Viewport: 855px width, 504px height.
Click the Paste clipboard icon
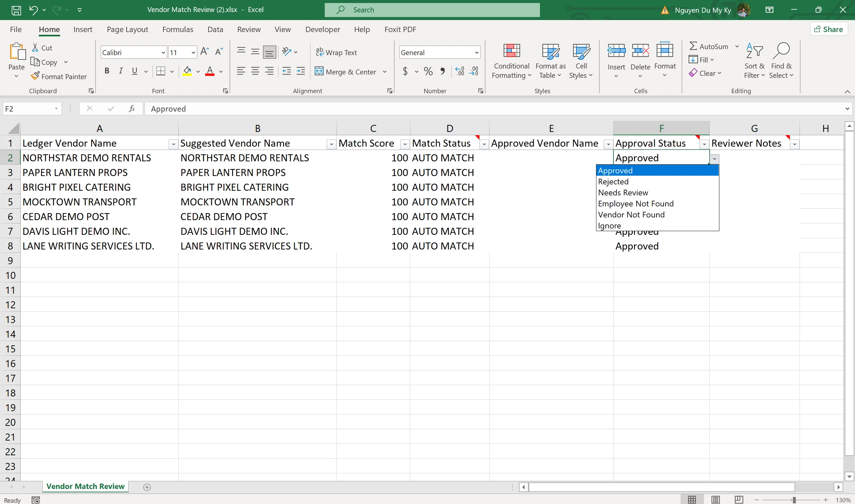click(x=17, y=51)
